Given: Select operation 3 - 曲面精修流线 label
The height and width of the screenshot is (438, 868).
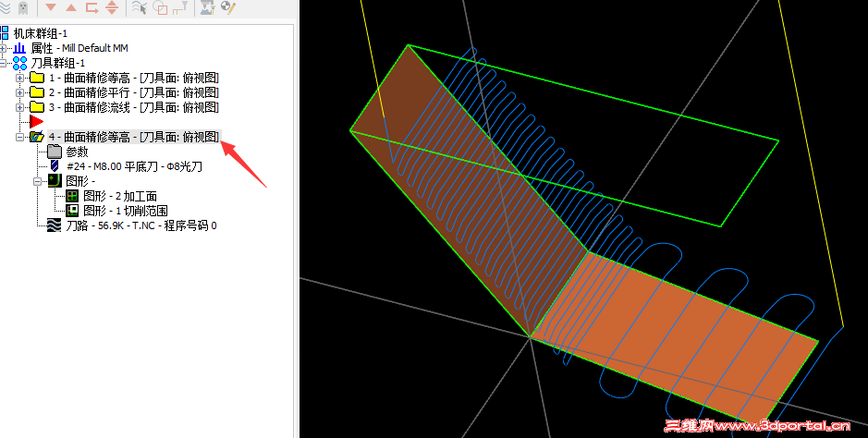Looking at the screenshot, I should [x=134, y=107].
